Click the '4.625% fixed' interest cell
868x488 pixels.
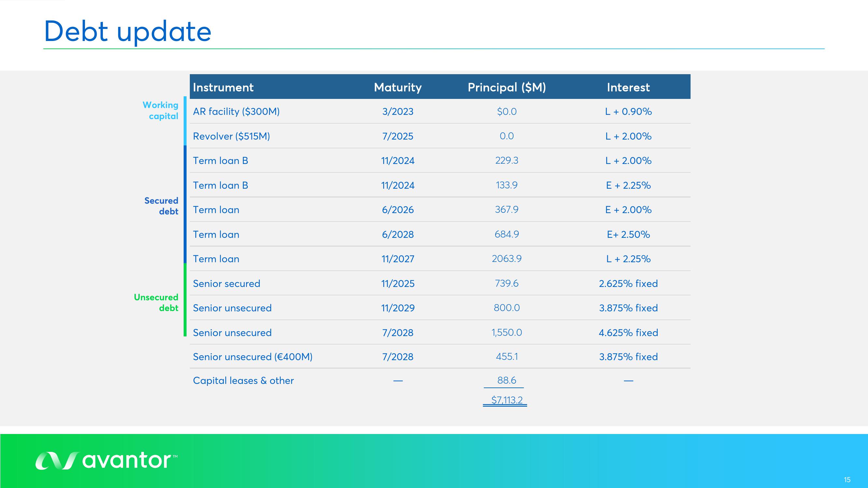[628, 333]
